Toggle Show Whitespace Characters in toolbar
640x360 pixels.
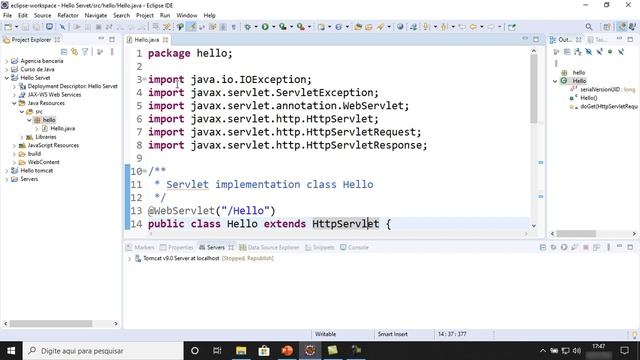click(233, 27)
